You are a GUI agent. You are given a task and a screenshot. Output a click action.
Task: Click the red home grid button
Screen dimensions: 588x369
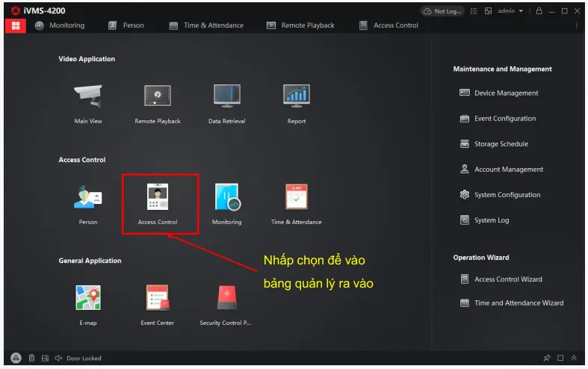(x=15, y=25)
